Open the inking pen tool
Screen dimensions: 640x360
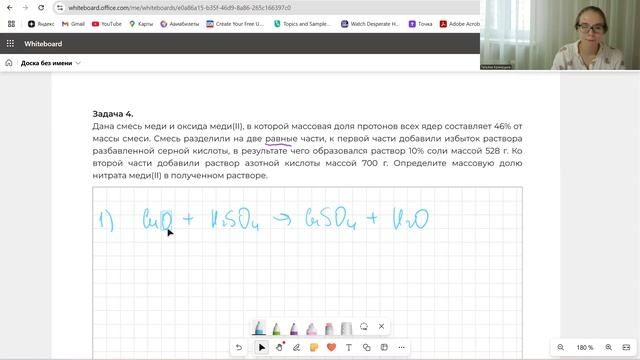coord(296,347)
